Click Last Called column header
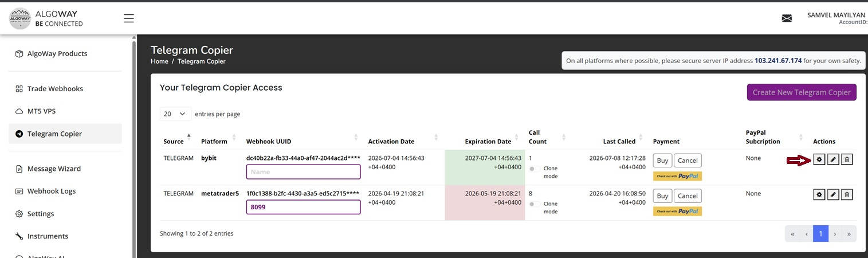 (x=619, y=141)
